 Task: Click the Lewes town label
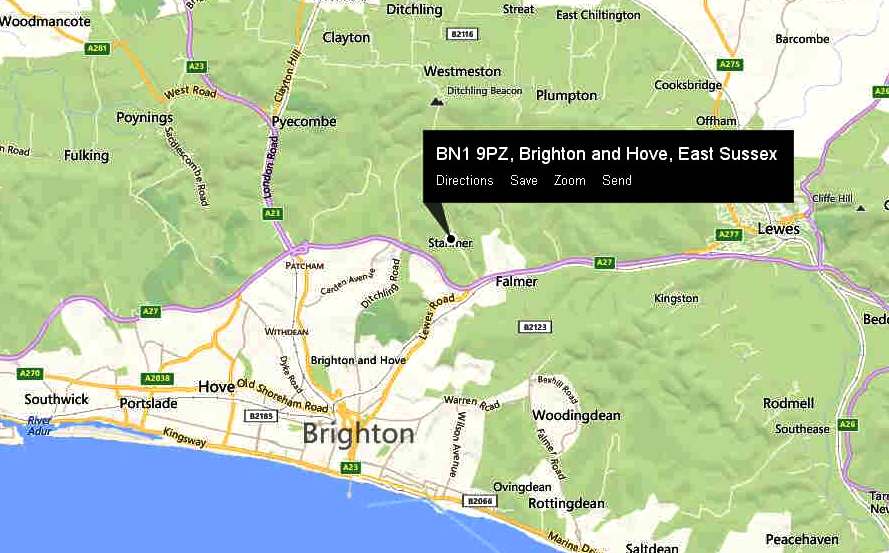pos(778,229)
